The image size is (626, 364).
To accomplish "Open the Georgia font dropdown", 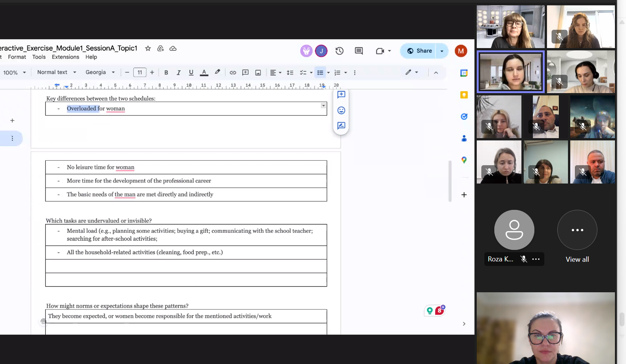I will coord(100,72).
